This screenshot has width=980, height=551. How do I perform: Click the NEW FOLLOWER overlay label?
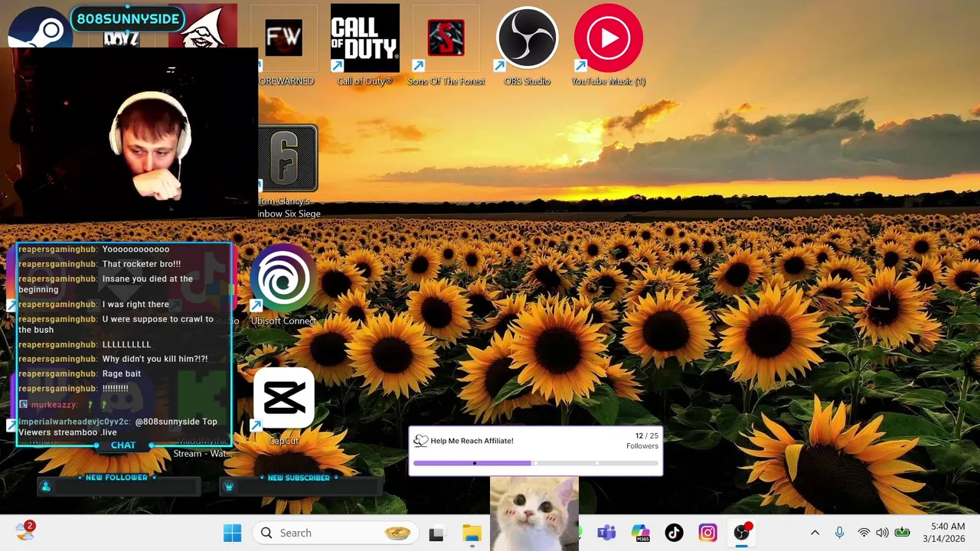pyautogui.click(x=116, y=478)
